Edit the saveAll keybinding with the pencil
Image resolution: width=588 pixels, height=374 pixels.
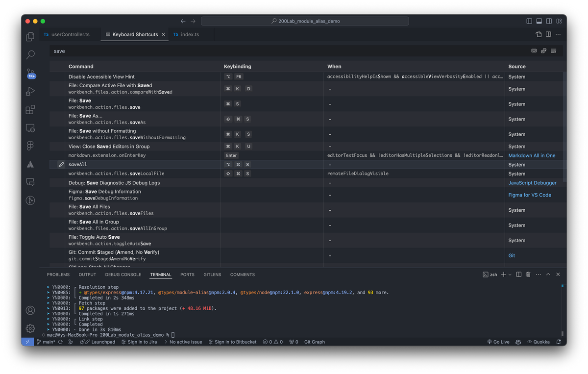pyautogui.click(x=61, y=164)
